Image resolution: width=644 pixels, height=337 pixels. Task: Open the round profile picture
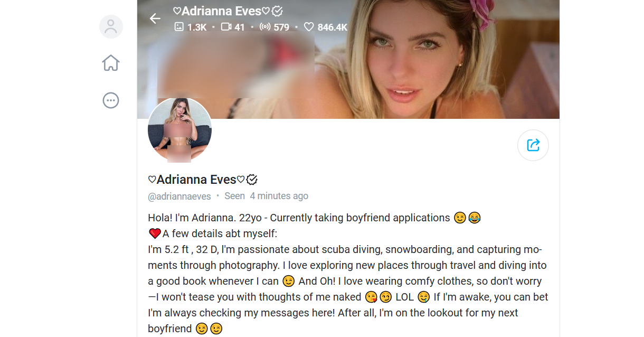click(x=179, y=130)
